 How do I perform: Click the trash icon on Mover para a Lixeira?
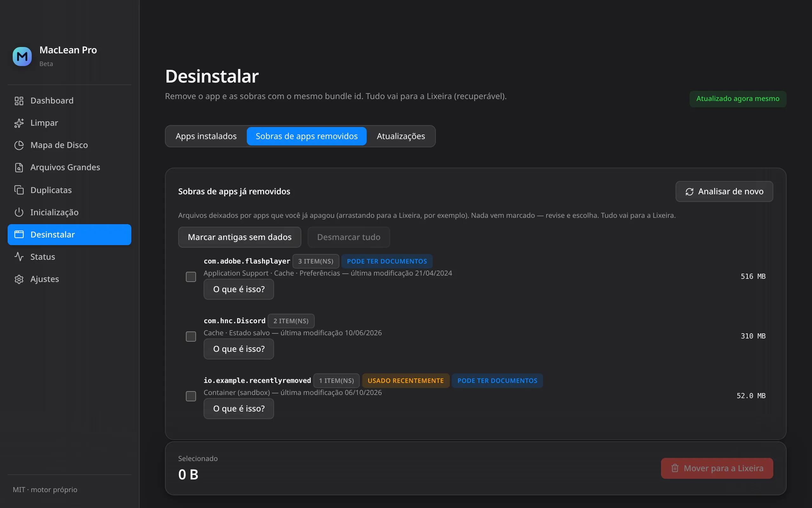[x=675, y=468]
